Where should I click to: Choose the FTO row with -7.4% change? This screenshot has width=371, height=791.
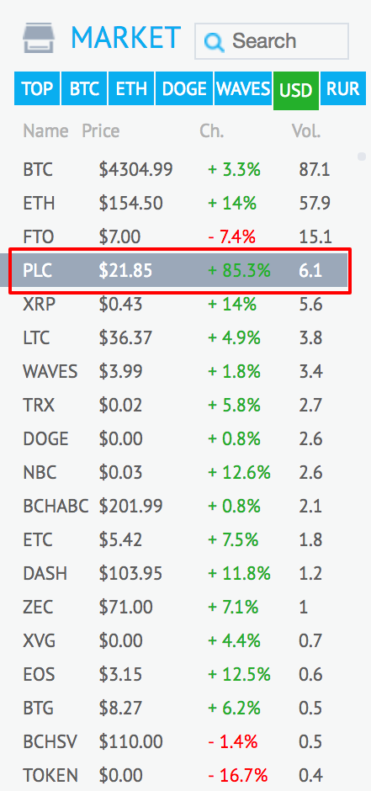pyautogui.click(x=181, y=237)
